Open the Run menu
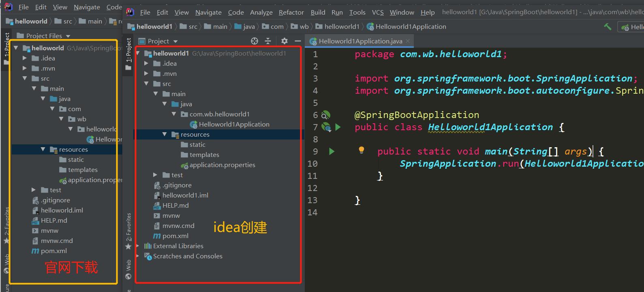Image resolution: width=644 pixels, height=292 pixels. coord(337,12)
